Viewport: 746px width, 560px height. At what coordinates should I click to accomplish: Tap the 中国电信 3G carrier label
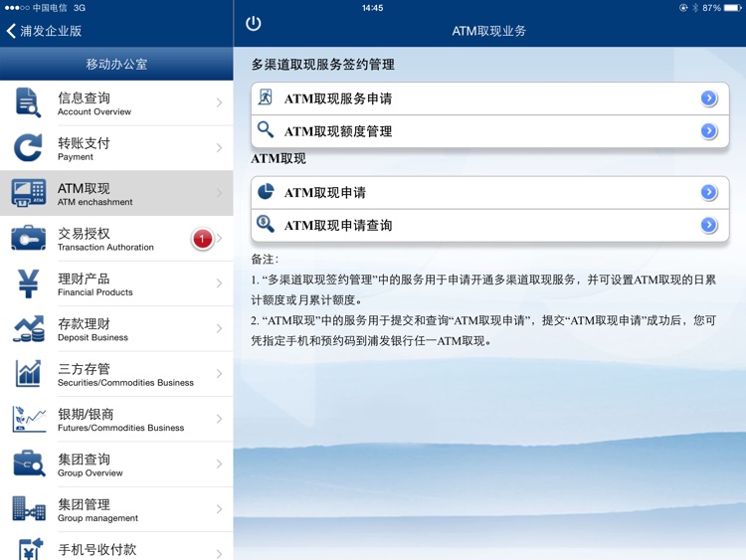pos(59,8)
